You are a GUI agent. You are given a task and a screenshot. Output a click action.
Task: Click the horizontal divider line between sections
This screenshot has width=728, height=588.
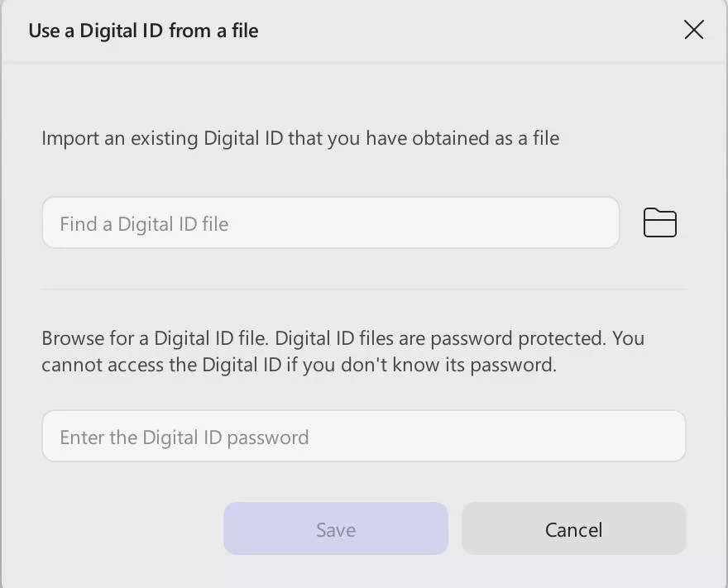point(364,289)
